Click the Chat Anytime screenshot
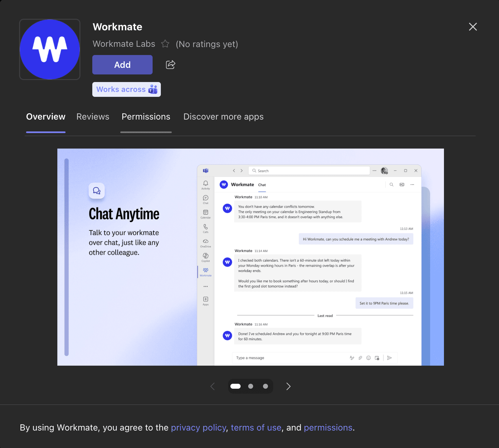The height and width of the screenshot is (448, 499). (250, 257)
